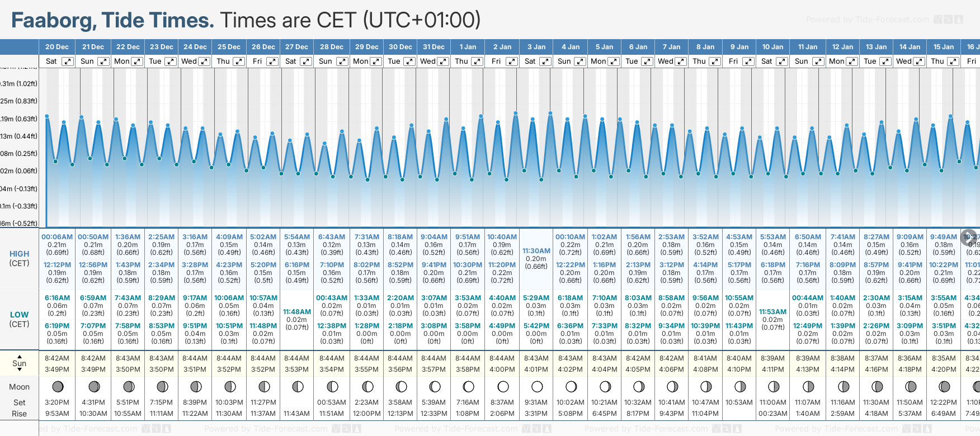Expand the Sat 20 Dec day view
The width and height of the screenshot is (980, 436).
point(67,61)
